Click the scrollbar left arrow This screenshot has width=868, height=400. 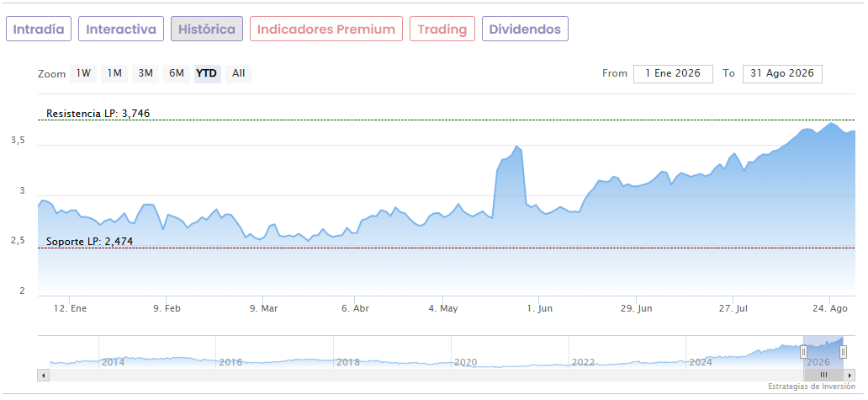point(43,376)
